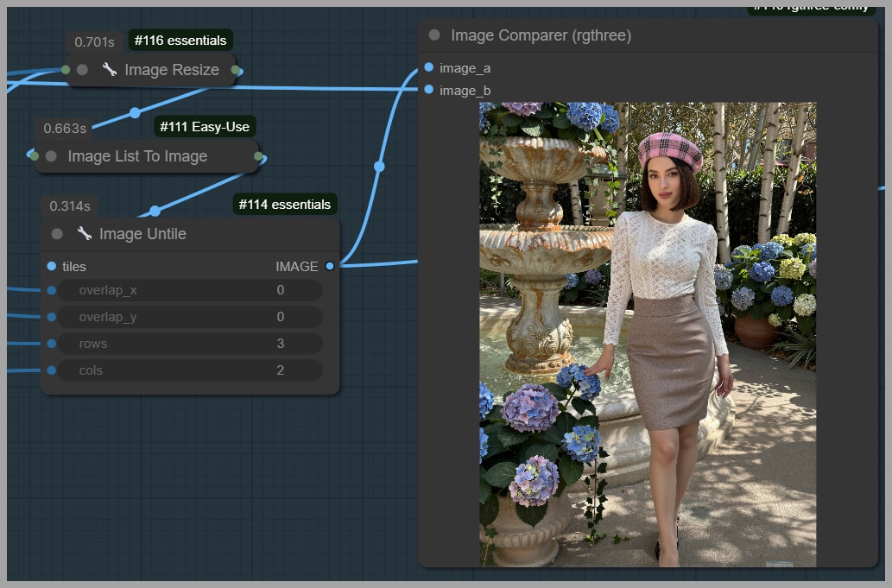Click the compared image preview
892x588 pixels.
648,335
